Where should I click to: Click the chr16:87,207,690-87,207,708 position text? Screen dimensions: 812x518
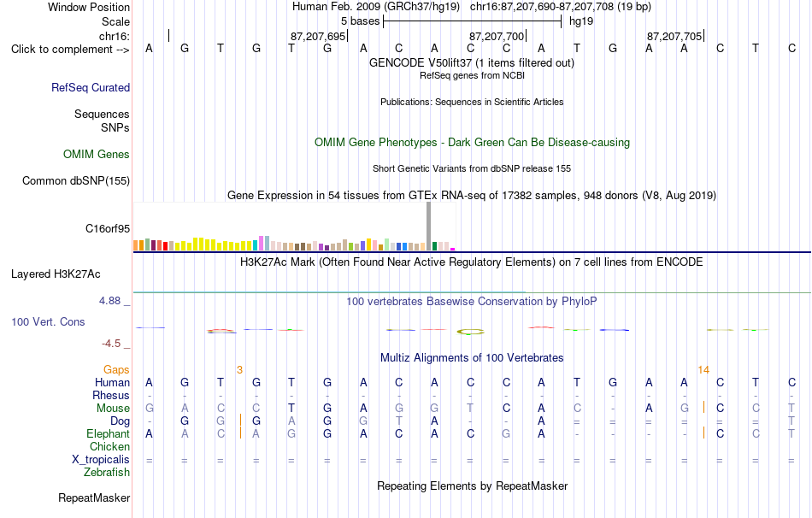pyautogui.click(x=561, y=7)
